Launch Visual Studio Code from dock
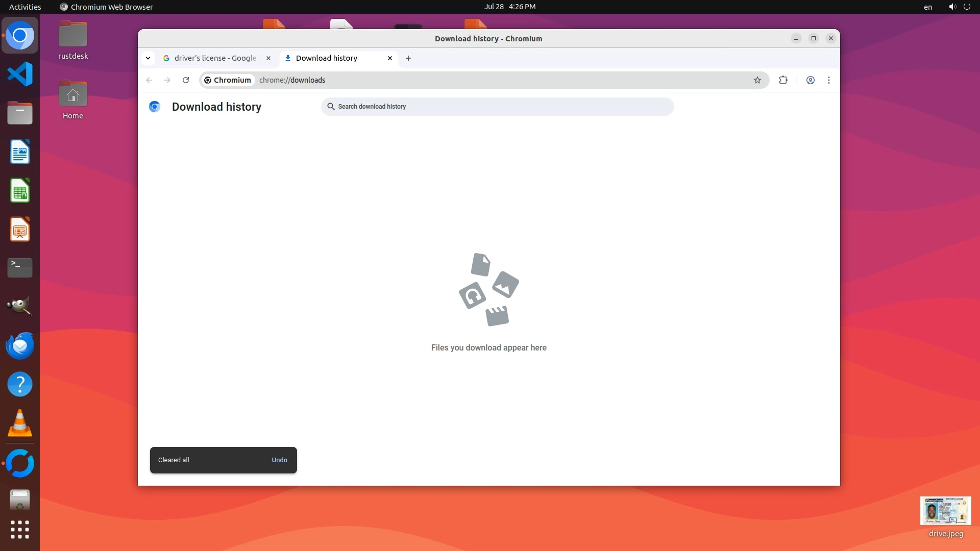This screenshot has height=551, width=980. [x=20, y=74]
